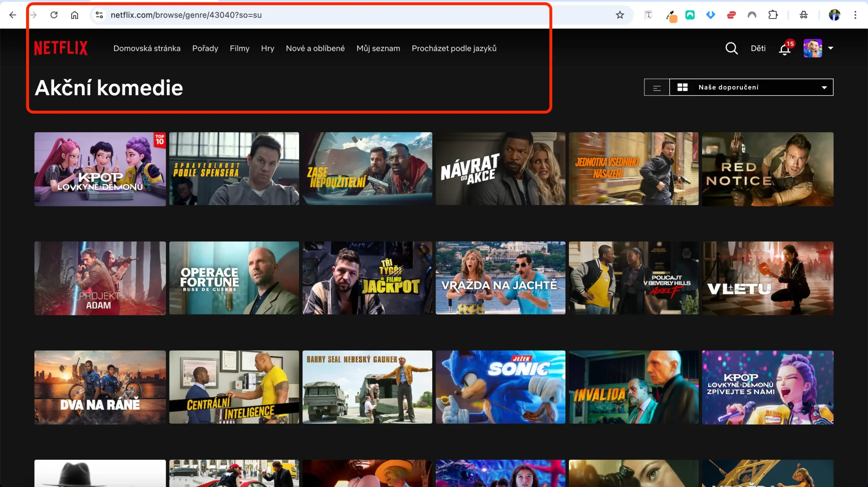The image size is (868, 487).
Task: Select the grid view icon next to Naše doporučení
Action: point(683,87)
